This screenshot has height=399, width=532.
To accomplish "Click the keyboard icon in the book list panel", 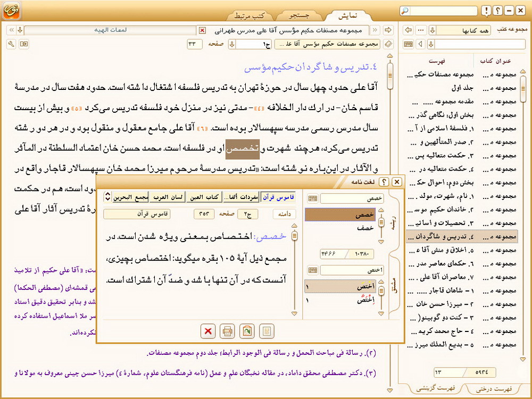I will pyautogui.click(x=409, y=44).
